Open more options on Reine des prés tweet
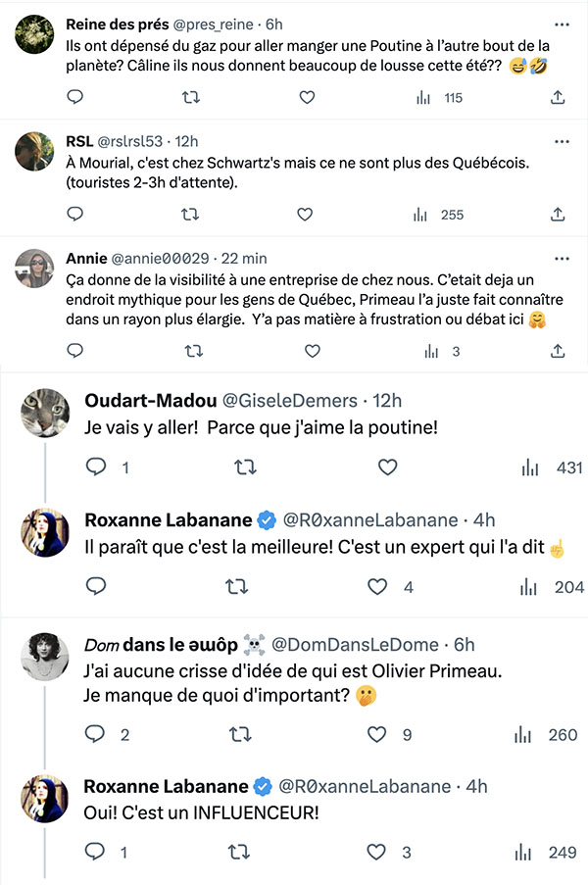 [562, 25]
